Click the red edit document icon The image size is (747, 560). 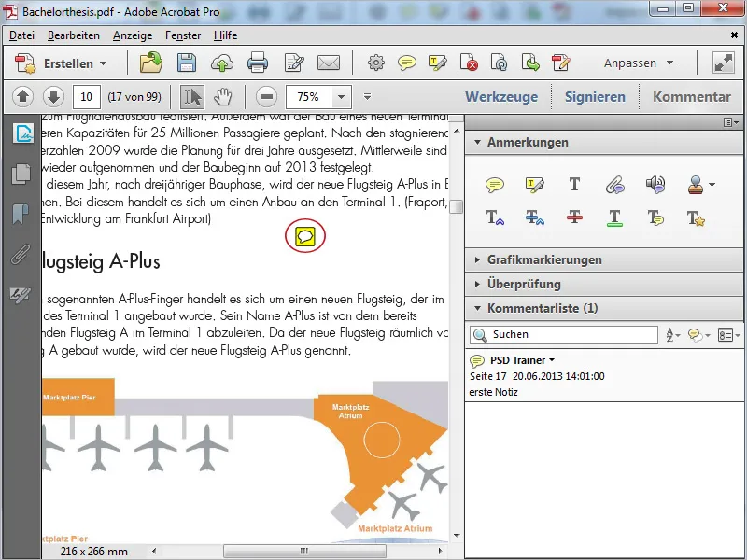coord(561,63)
